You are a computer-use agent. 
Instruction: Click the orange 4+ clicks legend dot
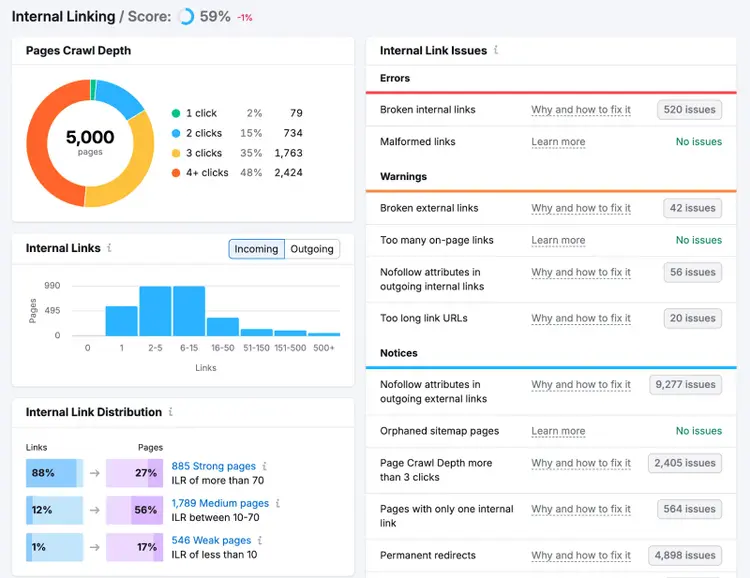click(176, 173)
